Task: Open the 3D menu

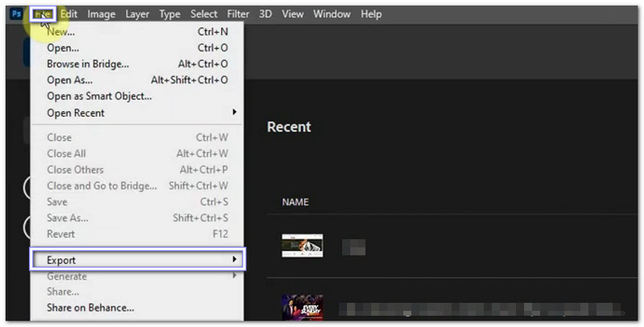Action: click(x=266, y=14)
